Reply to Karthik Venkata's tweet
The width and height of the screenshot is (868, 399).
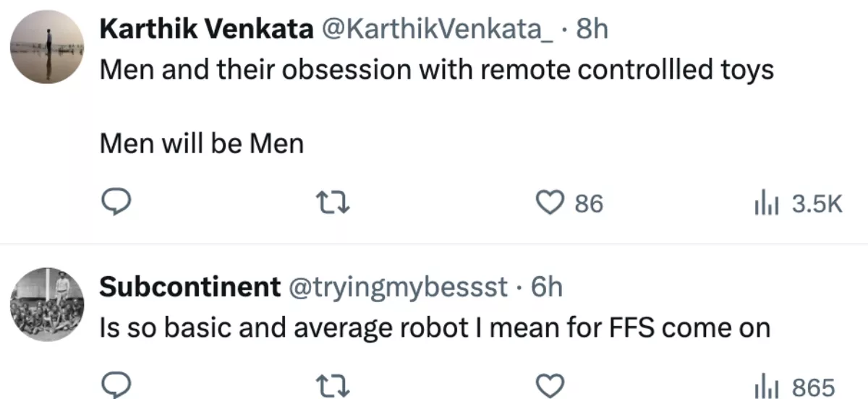point(114,205)
